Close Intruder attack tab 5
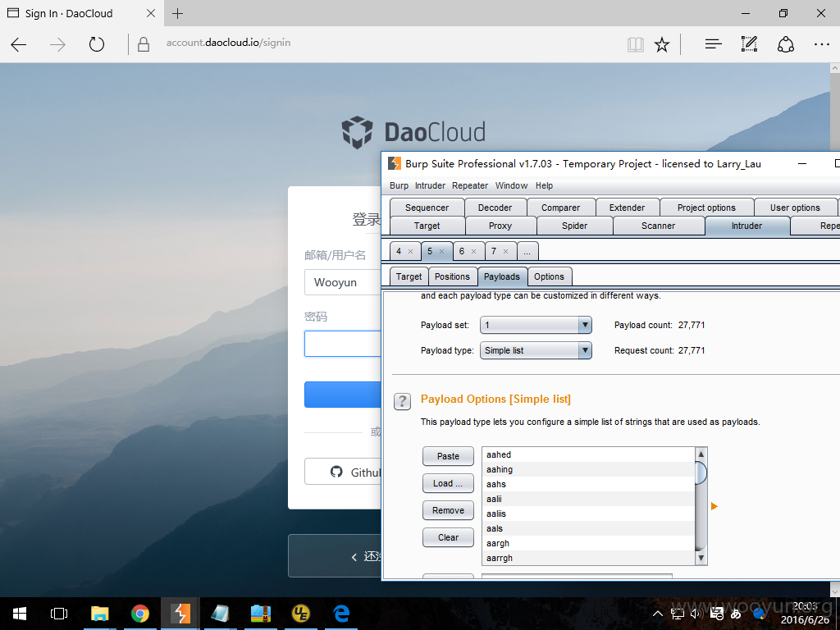The image size is (840, 630). click(442, 251)
